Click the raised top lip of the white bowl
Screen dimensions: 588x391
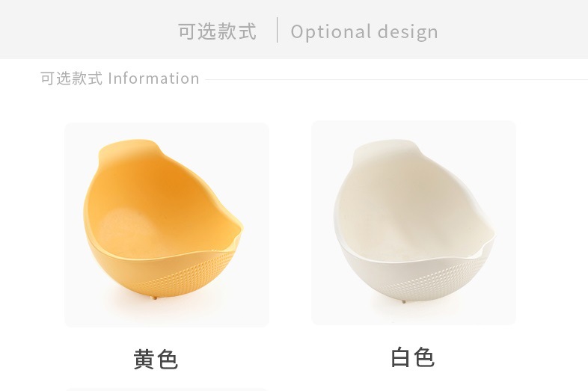pyautogui.click(x=382, y=146)
